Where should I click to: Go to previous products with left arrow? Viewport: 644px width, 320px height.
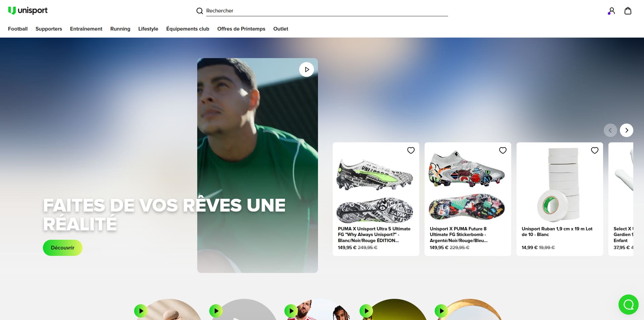tap(610, 130)
